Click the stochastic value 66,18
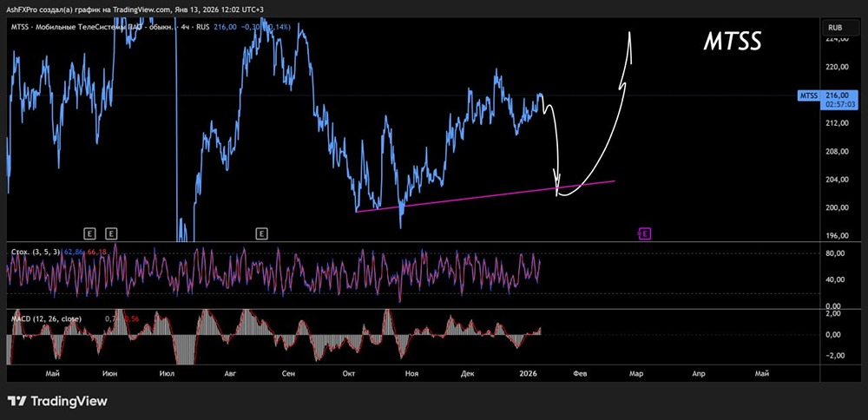Screen dimensions: 868x420 96,252
